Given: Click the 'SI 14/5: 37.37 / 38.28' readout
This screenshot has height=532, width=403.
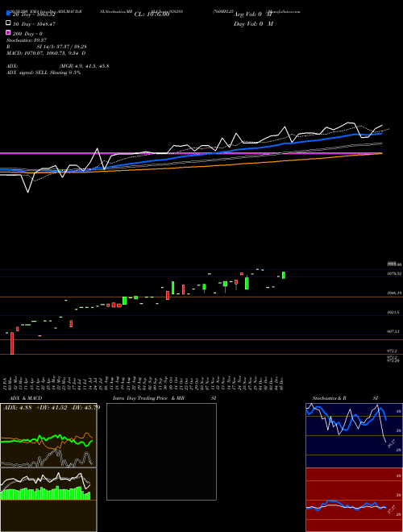Looking at the screenshot, I should pos(62,47).
